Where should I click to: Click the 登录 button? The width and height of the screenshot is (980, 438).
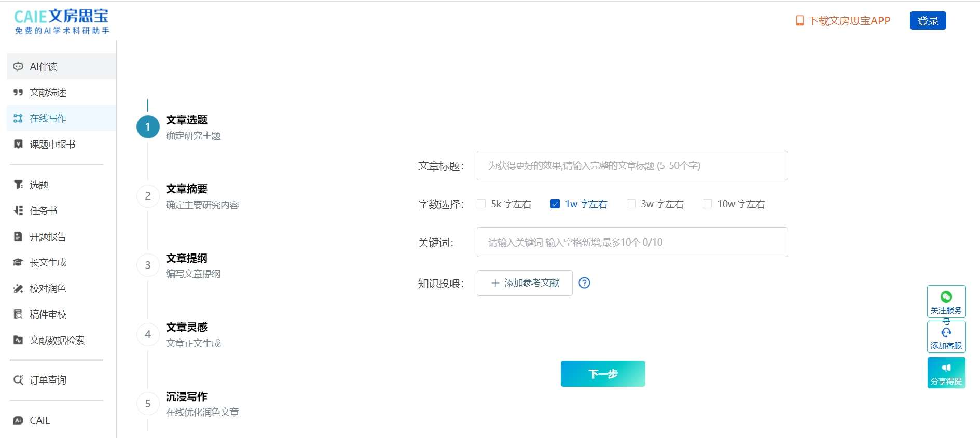pyautogui.click(x=928, y=21)
